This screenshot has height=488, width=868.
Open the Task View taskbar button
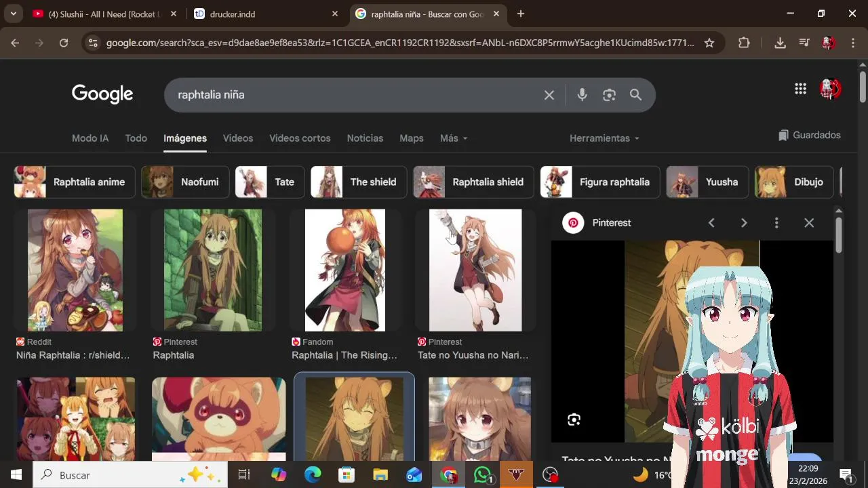click(x=244, y=475)
